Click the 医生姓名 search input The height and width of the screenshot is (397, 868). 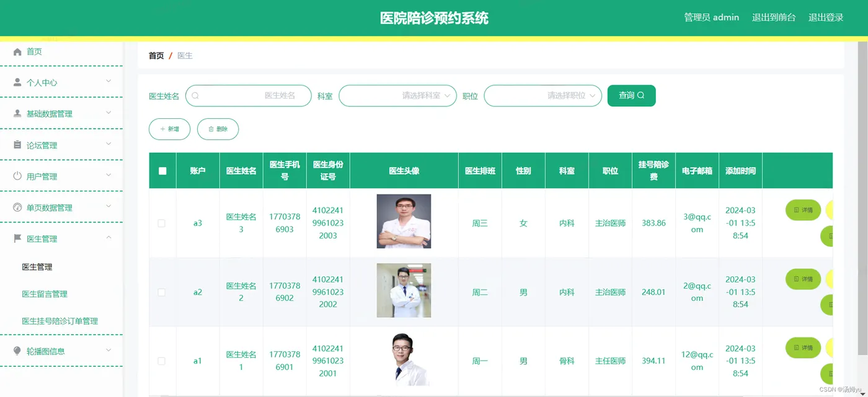click(x=249, y=96)
